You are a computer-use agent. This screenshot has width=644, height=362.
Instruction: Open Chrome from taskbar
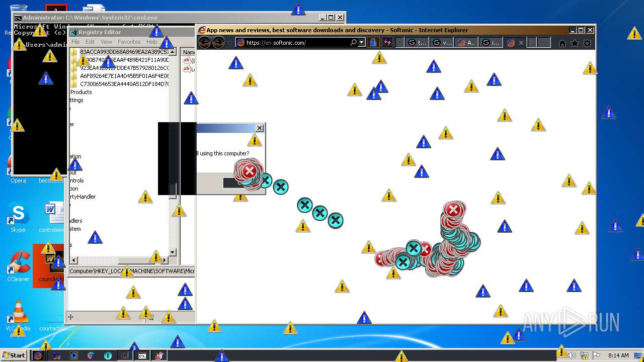pos(91,355)
